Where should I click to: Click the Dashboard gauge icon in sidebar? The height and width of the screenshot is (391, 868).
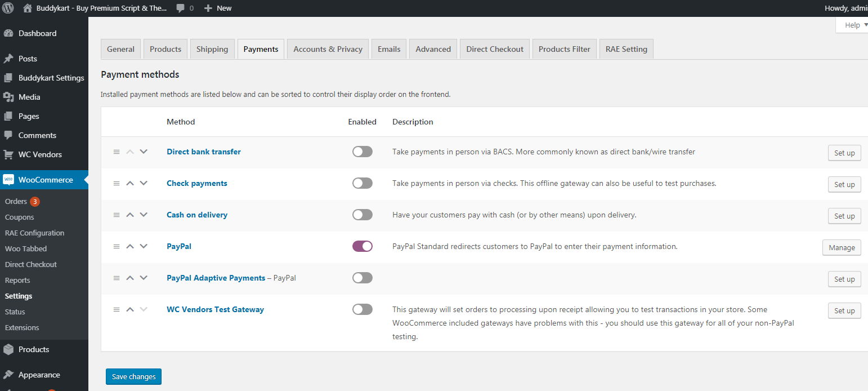click(8, 33)
